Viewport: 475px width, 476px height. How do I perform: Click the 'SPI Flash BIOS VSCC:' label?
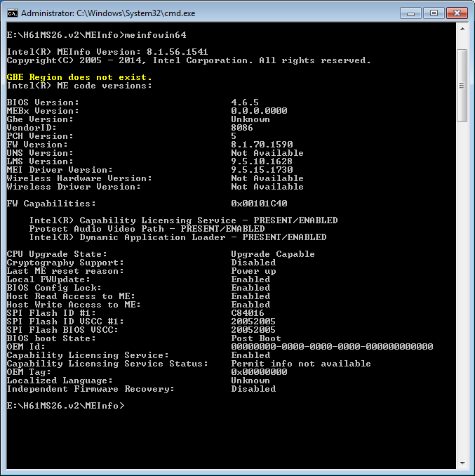[x=62, y=330]
